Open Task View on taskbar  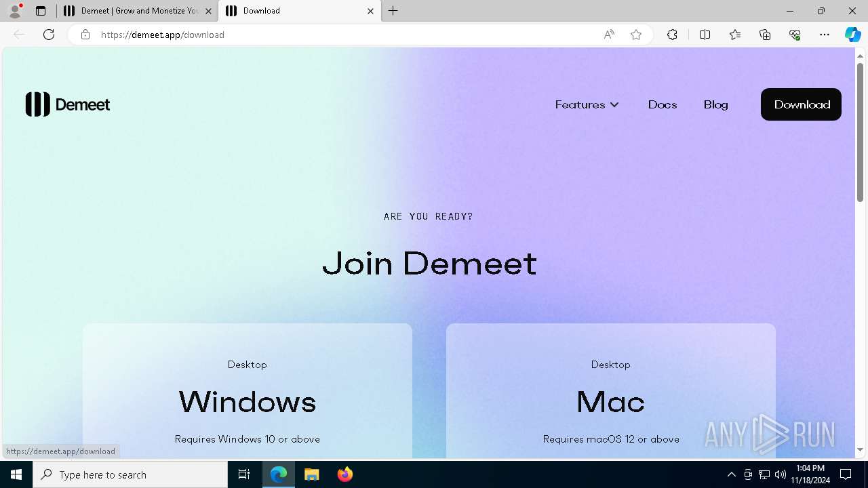click(x=244, y=474)
